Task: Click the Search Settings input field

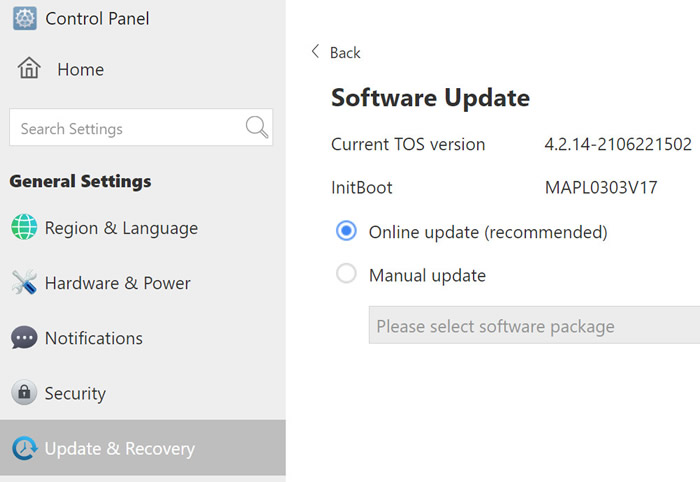Action: [141, 127]
